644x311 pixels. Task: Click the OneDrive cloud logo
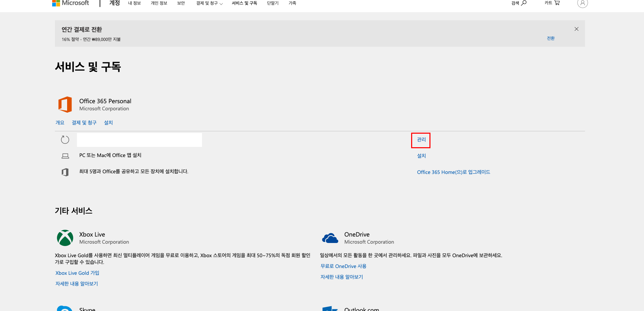(330, 238)
